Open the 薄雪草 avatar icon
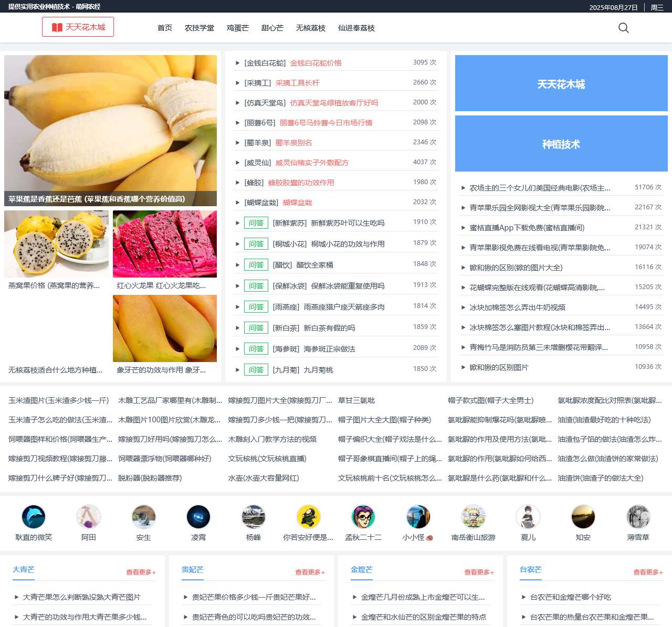The height and width of the screenshot is (627, 672). coord(637,516)
